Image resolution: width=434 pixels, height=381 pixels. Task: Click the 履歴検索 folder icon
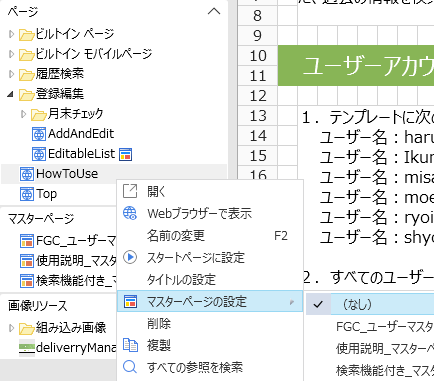point(27,74)
